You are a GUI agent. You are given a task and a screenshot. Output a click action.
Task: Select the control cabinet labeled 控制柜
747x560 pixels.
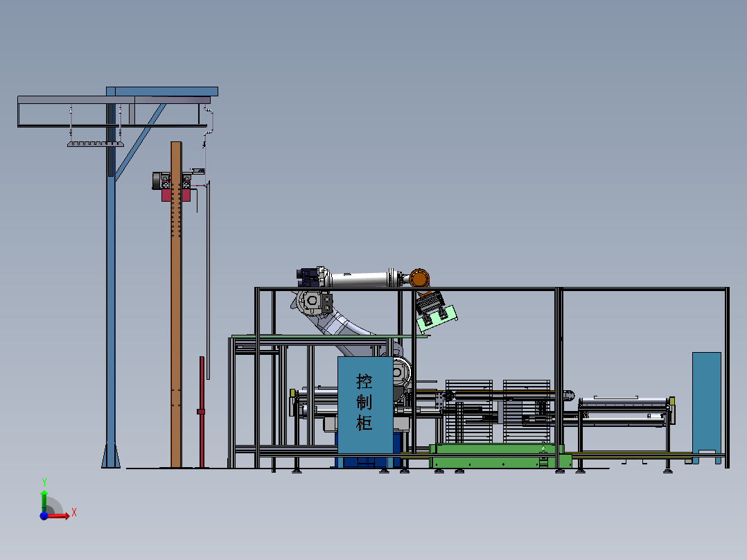pyautogui.click(x=365, y=405)
